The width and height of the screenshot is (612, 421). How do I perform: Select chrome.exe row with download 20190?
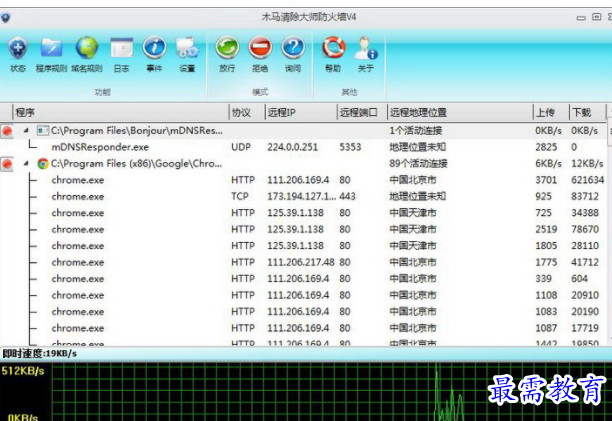(304, 312)
